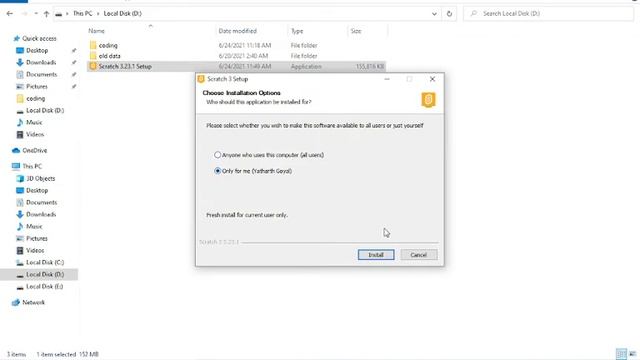Viewport: 640px width, 360px height.
Task: Go up one folder level
Action: 47,13
